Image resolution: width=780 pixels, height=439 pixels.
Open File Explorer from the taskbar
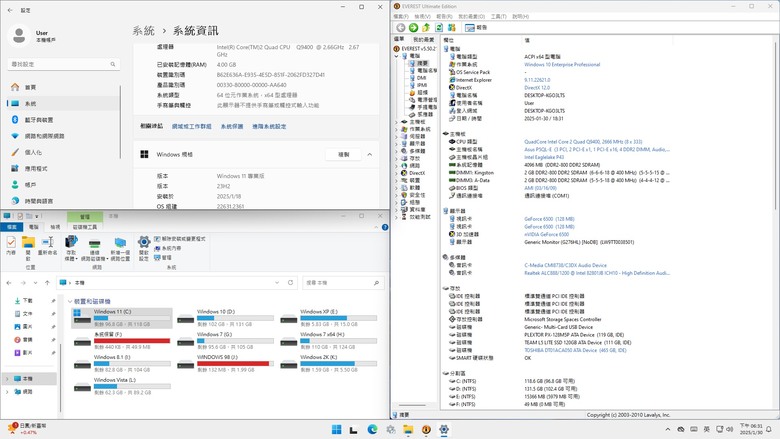pos(408,430)
